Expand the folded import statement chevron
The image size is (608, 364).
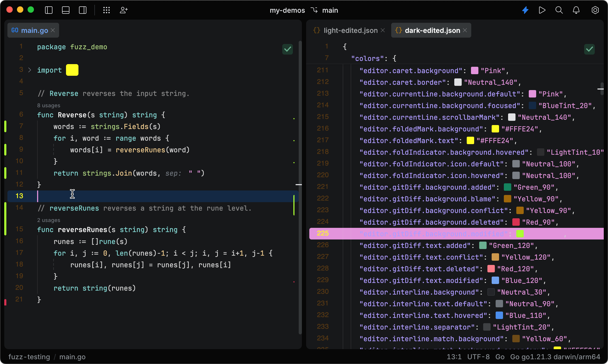click(x=29, y=70)
